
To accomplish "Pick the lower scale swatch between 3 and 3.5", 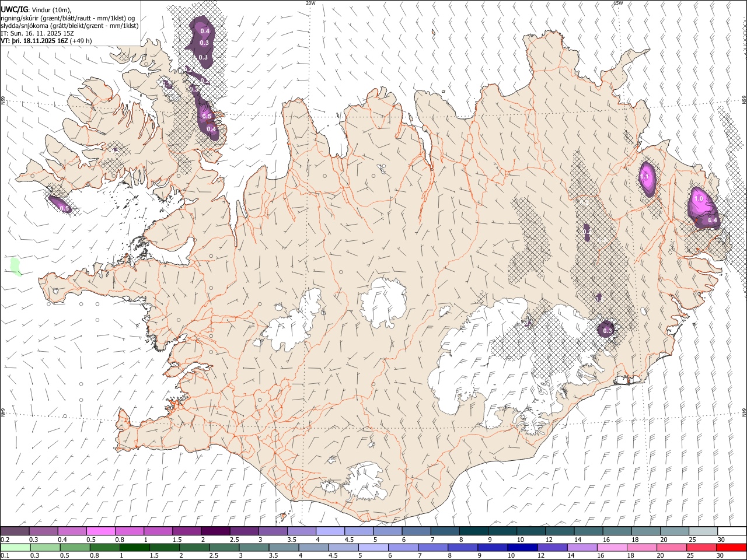I will [254, 547].
